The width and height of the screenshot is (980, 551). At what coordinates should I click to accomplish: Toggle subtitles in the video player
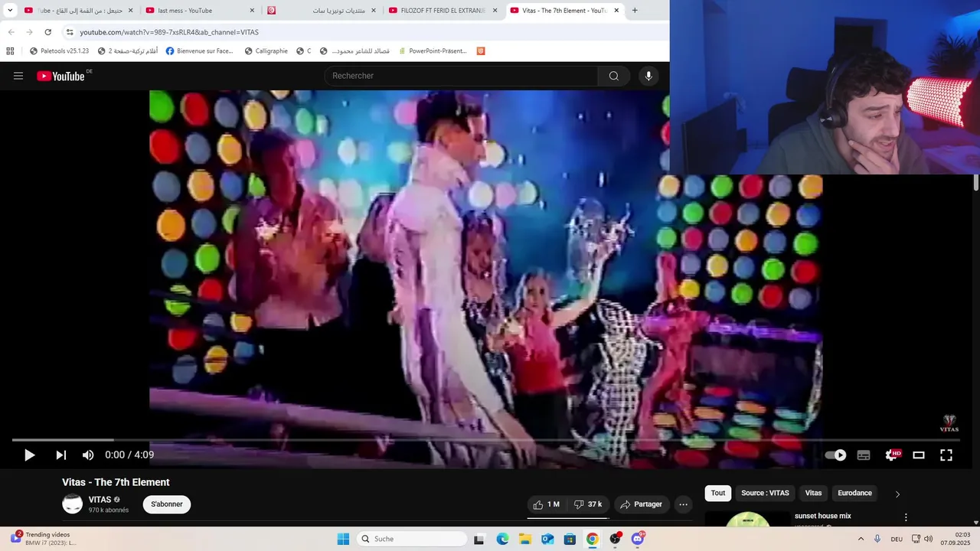click(864, 455)
